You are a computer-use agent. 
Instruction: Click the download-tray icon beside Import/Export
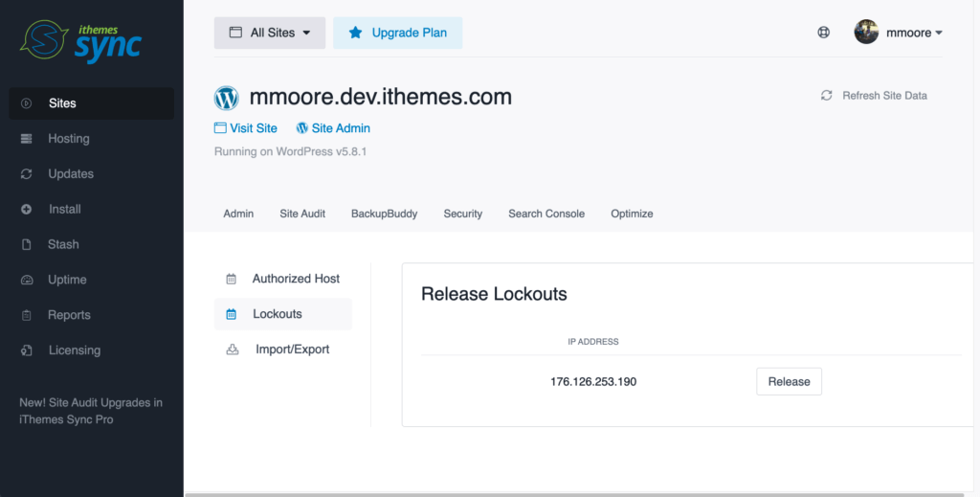tap(233, 350)
